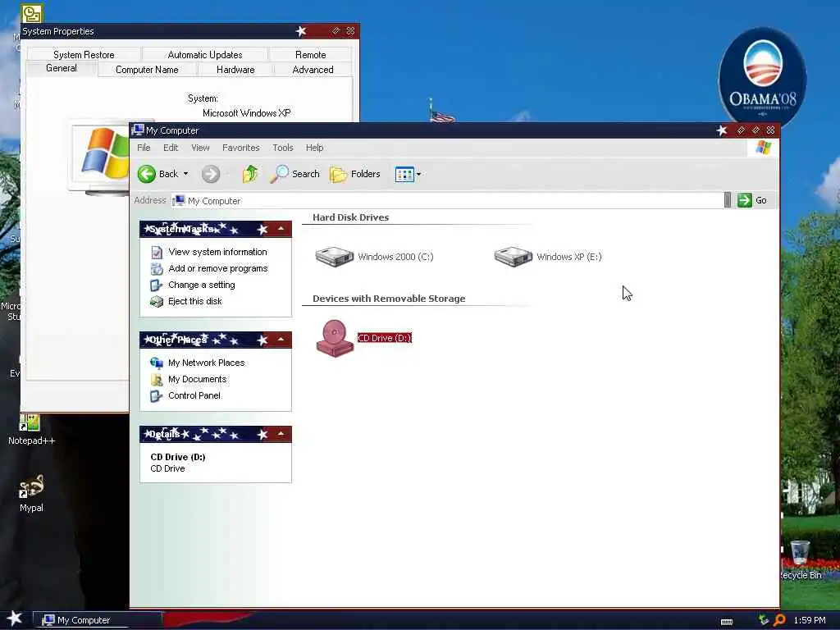Click the CD Drive (D:) label

coord(384,338)
